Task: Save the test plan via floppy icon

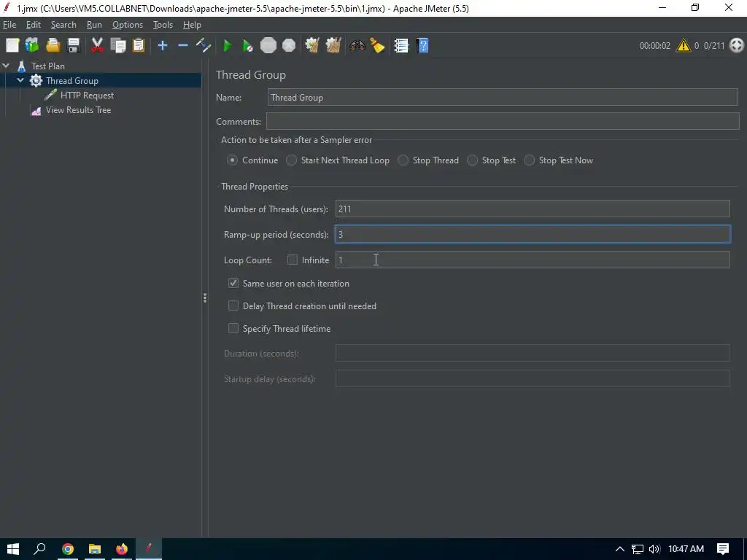Action: click(74, 46)
